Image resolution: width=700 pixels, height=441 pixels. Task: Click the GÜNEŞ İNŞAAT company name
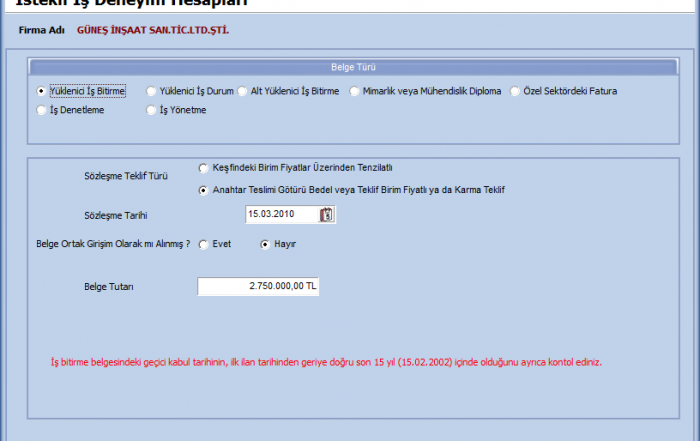tap(152, 30)
